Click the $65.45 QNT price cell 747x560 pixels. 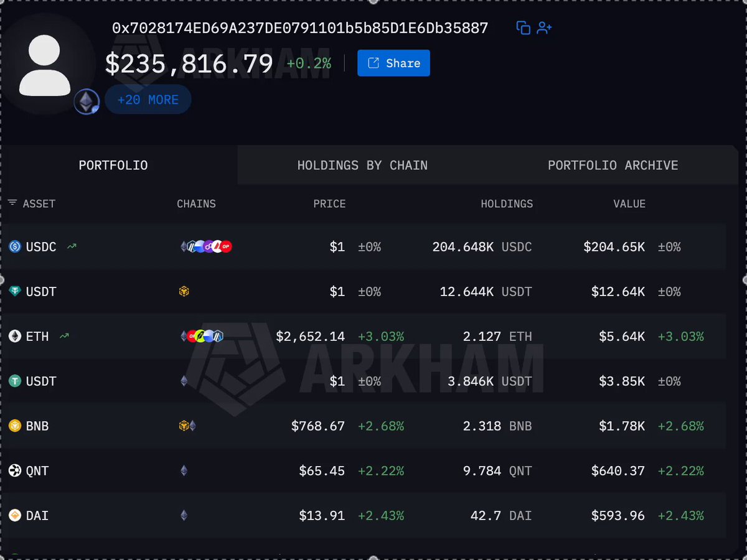click(x=322, y=471)
